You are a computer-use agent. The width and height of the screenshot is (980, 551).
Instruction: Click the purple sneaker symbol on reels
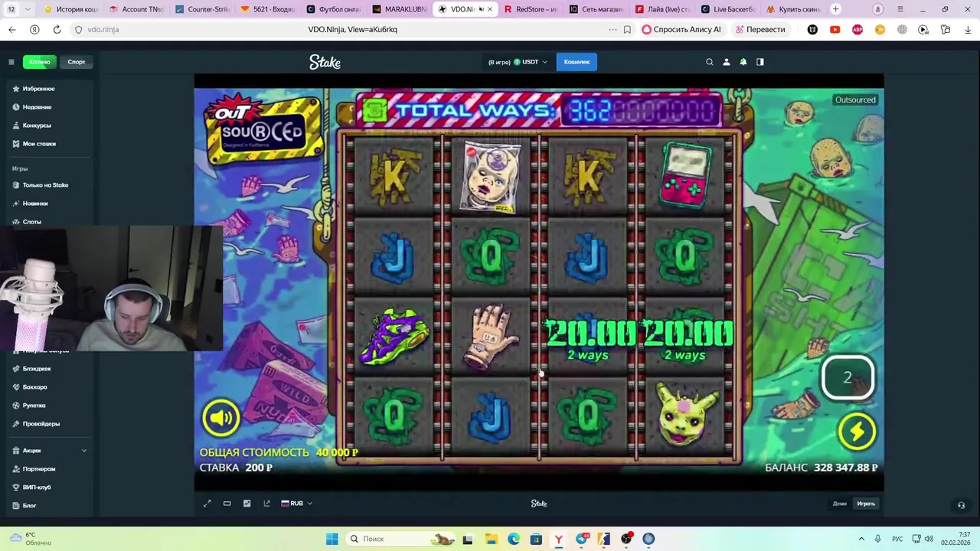[x=394, y=335]
